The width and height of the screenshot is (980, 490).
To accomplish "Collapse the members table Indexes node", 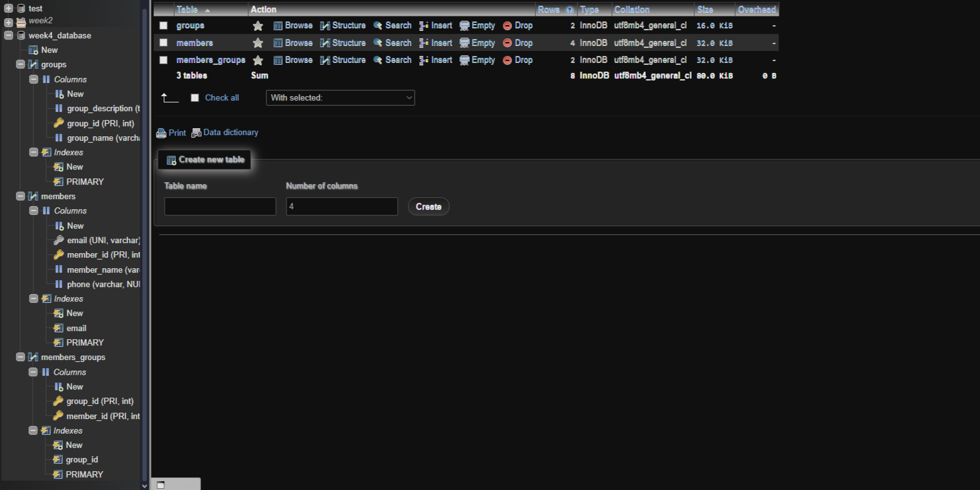I will pyautogui.click(x=34, y=299).
